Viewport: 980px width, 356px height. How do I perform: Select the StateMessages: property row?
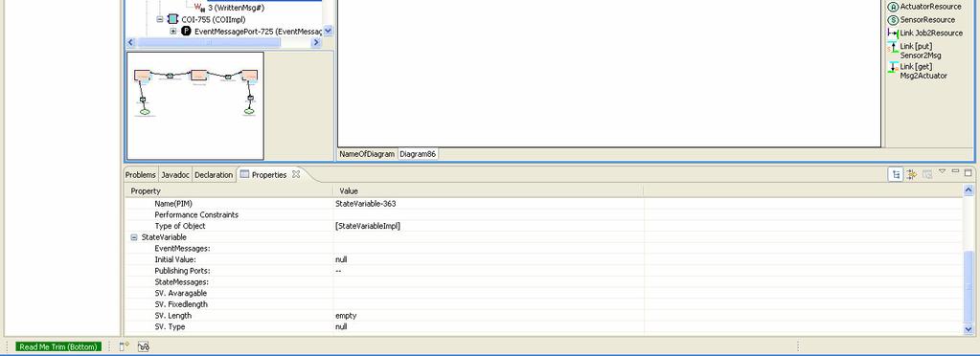[544, 281]
